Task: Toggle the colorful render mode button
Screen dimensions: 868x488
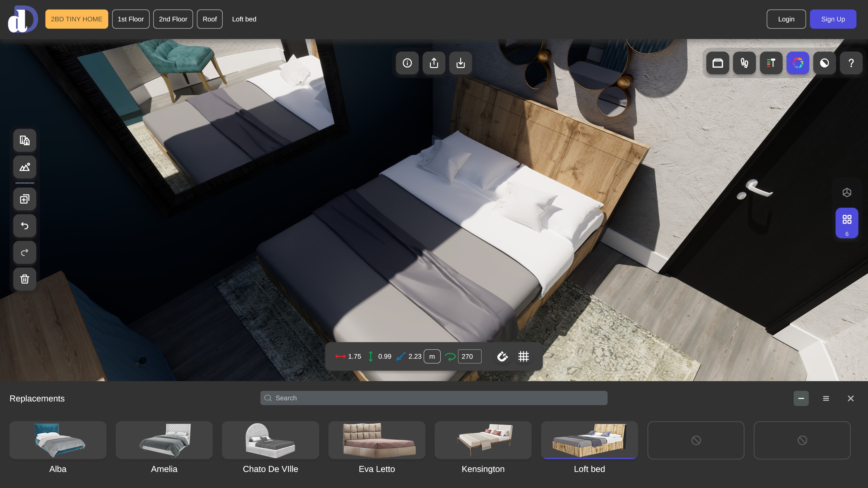Action: click(797, 63)
